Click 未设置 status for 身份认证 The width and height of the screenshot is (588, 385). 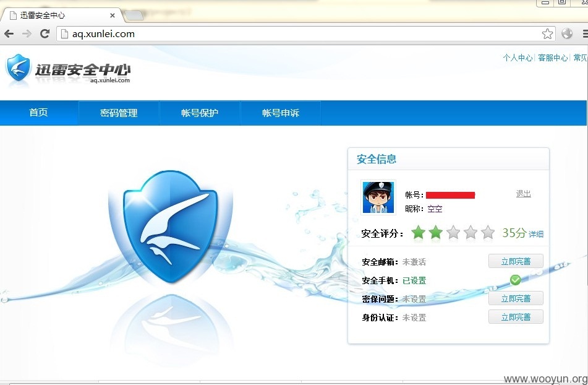click(x=414, y=318)
